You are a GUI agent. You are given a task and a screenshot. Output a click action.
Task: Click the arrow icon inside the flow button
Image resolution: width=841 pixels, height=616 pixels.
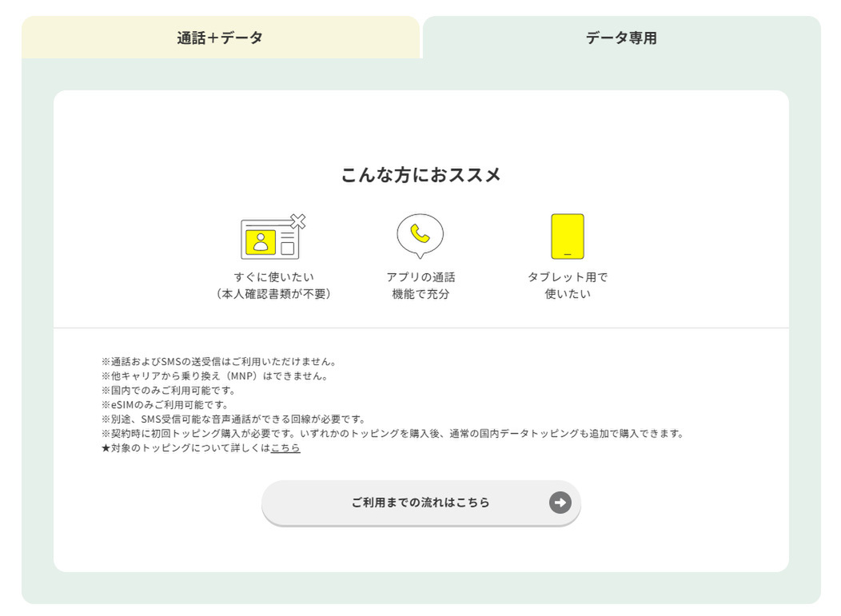click(560, 502)
